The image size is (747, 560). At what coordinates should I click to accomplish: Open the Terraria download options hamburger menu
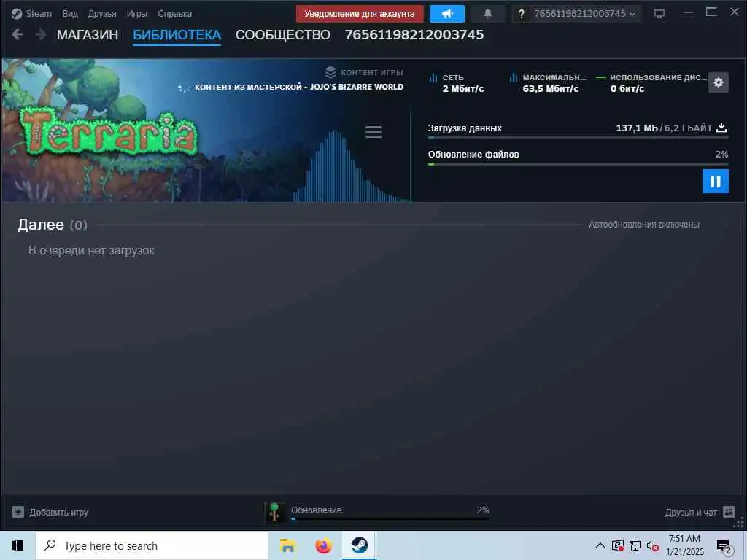click(373, 132)
